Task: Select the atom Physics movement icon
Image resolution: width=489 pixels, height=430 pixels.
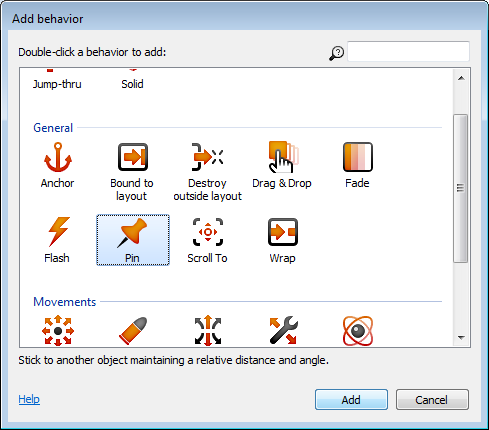Action: [358, 330]
